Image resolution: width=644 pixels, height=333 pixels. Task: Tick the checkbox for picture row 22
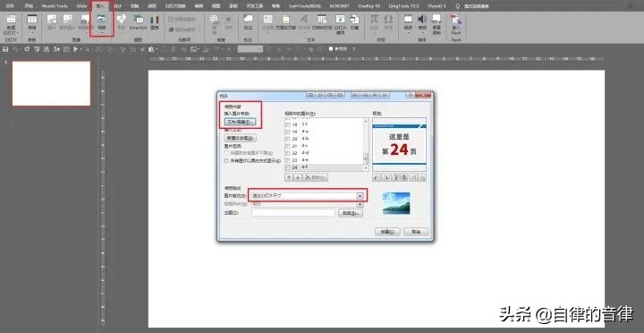click(x=288, y=153)
